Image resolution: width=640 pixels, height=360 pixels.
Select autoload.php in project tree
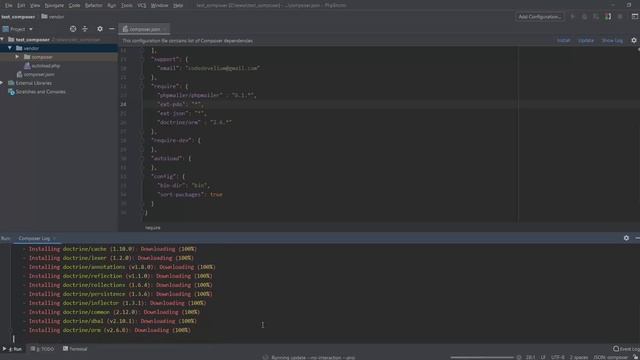(x=42, y=65)
